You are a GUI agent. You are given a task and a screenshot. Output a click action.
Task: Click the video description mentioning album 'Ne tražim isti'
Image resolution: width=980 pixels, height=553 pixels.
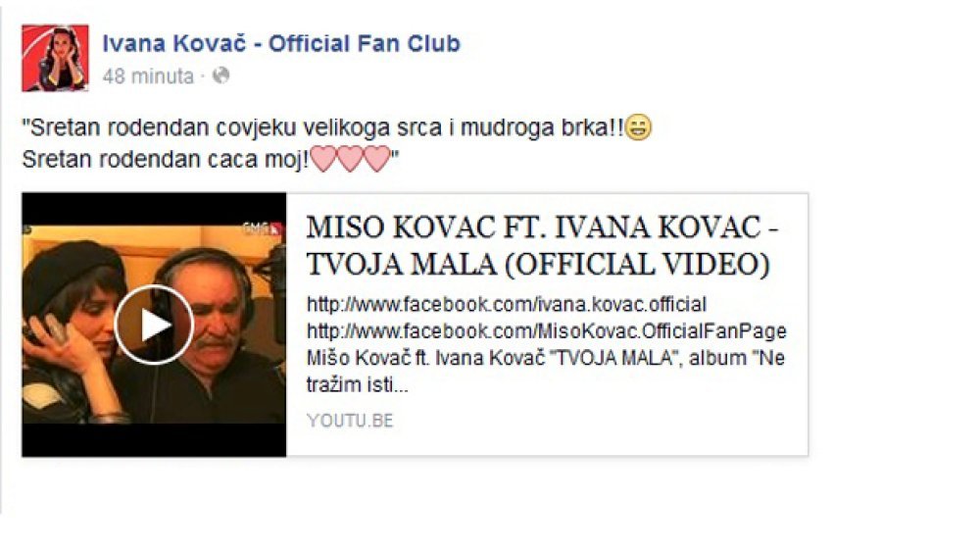pos(546,371)
